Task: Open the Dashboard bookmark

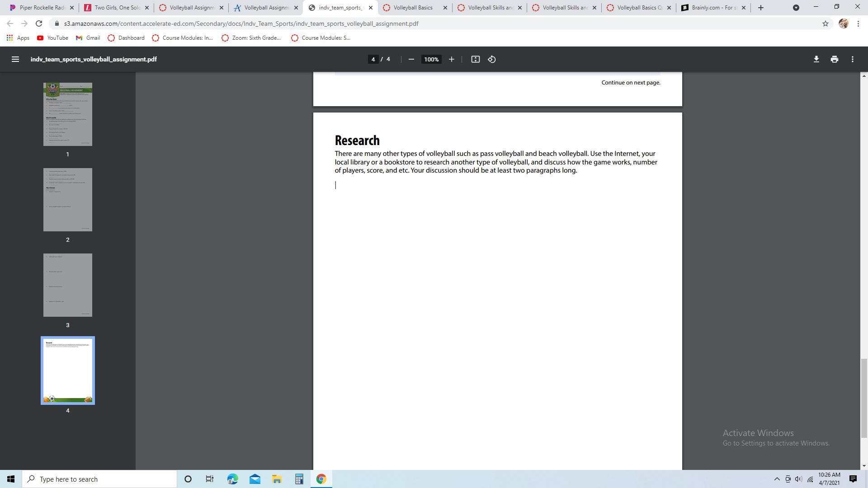Action: (126, 38)
